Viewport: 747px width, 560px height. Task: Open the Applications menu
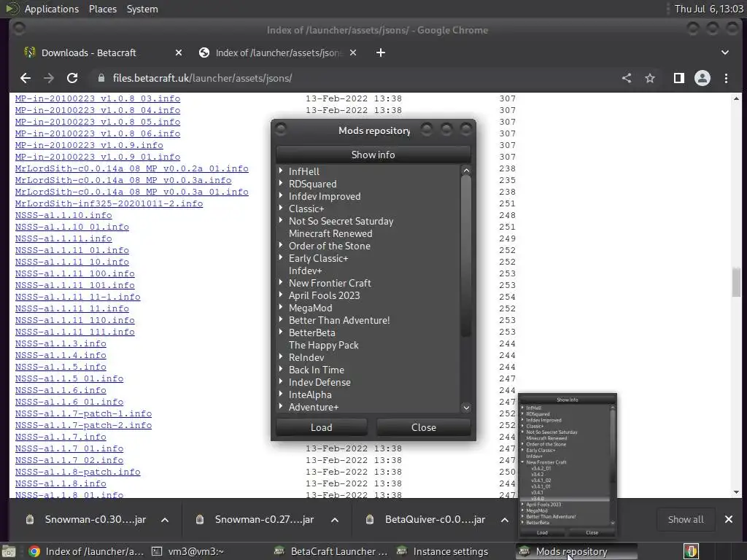click(x=52, y=9)
